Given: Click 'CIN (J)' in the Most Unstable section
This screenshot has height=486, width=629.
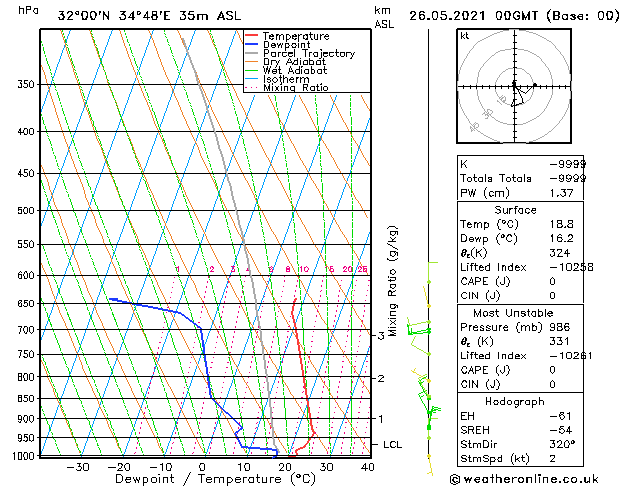Looking at the screenshot, I should pos(480,385).
